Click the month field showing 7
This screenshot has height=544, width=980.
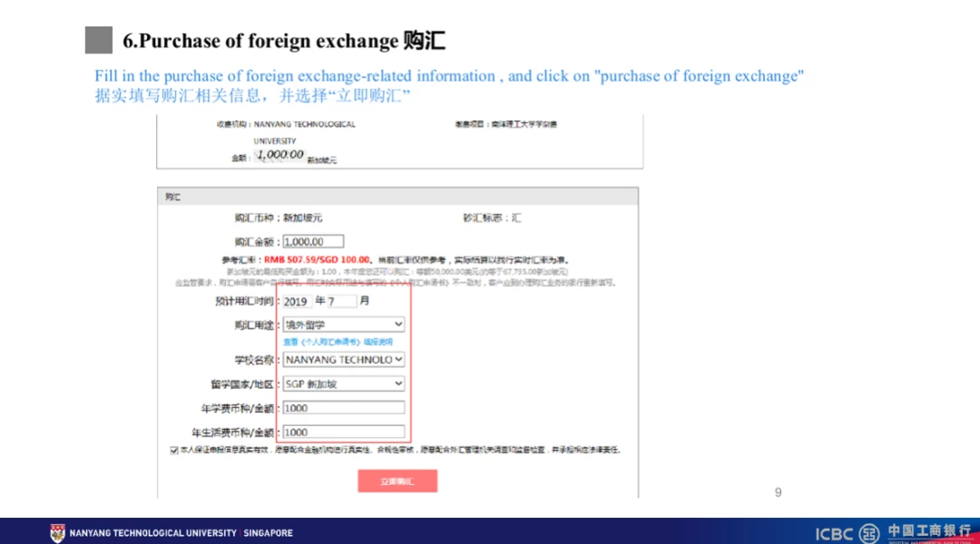pyautogui.click(x=342, y=301)
